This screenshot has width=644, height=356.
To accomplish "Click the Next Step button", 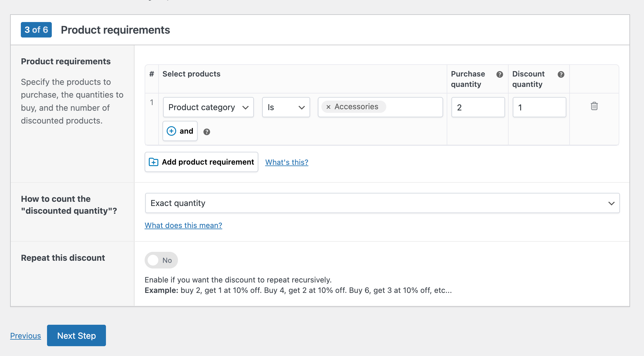I will (76, 335).
